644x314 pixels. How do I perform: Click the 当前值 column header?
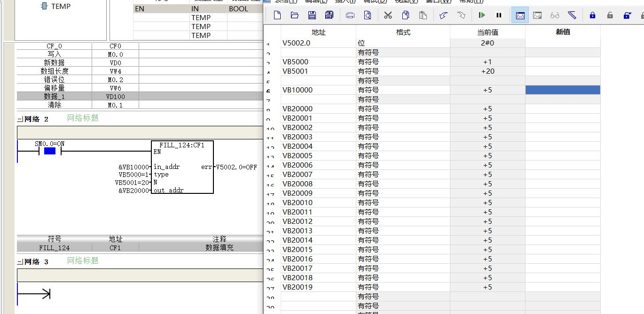coord(487,32)
